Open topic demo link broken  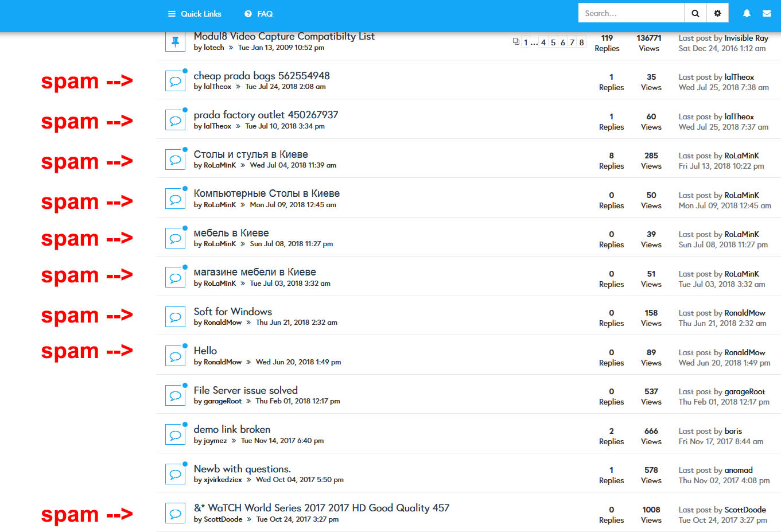point(232,429)
